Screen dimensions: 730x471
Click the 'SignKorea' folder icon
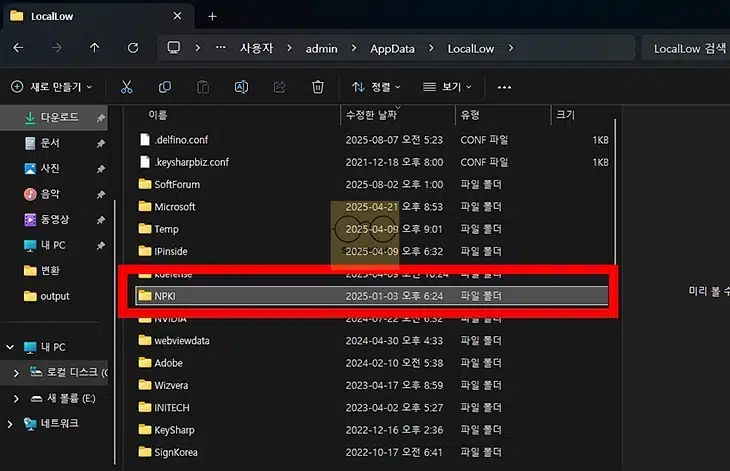pos(145,452)
